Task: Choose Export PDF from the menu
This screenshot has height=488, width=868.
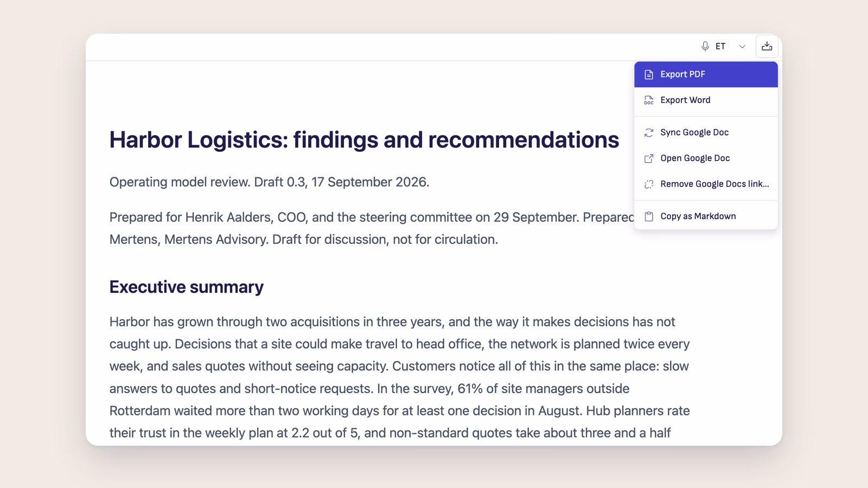Action: pos(706,75)
